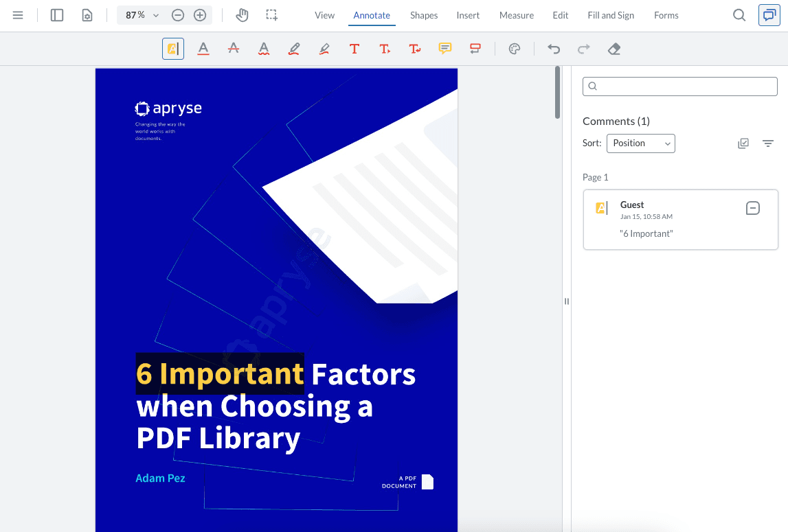Select the text highlight tool
This screenshot has width=788, height=532.
coord(173,49)
